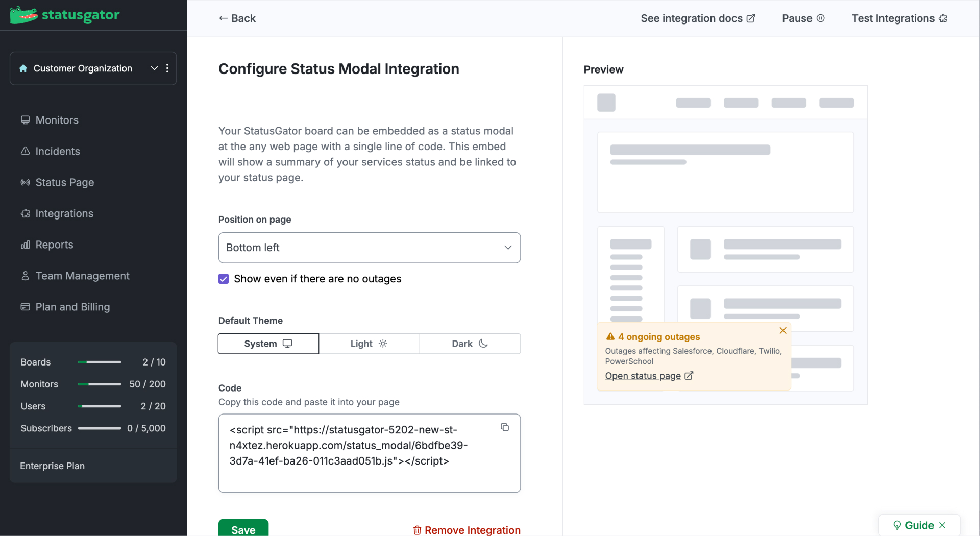The image size is (980, 536).
Task: Click the Monitors usage progress bar
Action: tap(100, 384)
